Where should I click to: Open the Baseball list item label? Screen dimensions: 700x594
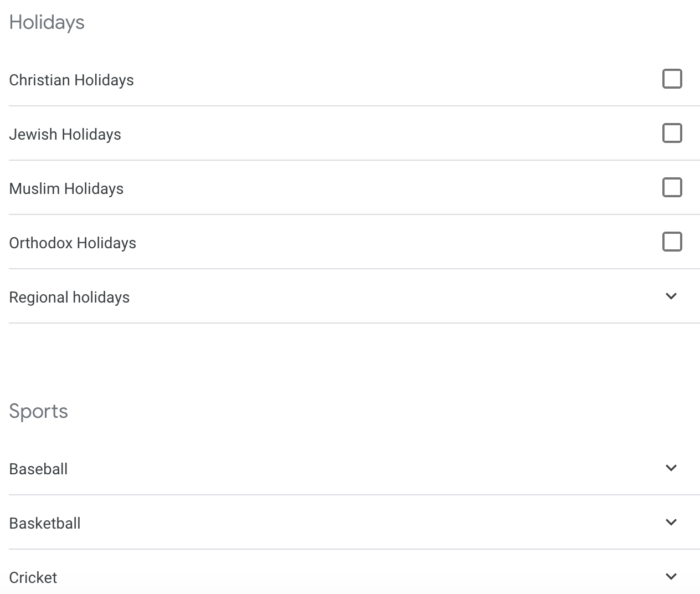[38, 469]
